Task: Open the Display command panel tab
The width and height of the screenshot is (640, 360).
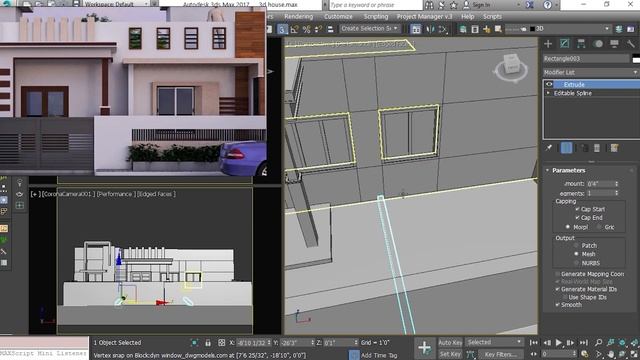Action: (614, 43)
